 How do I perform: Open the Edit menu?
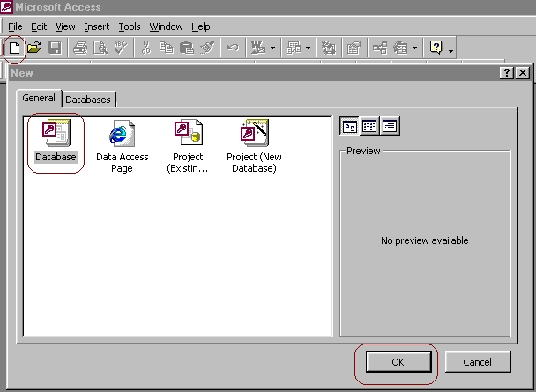tap(39, 26)
